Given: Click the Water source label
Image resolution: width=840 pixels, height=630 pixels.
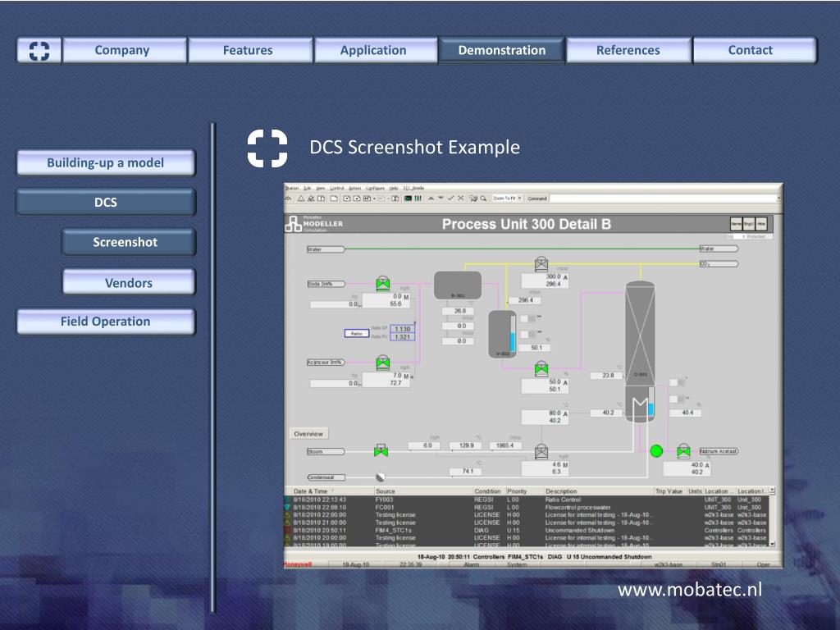Looking at the screenshot, I should coord(325,249).
